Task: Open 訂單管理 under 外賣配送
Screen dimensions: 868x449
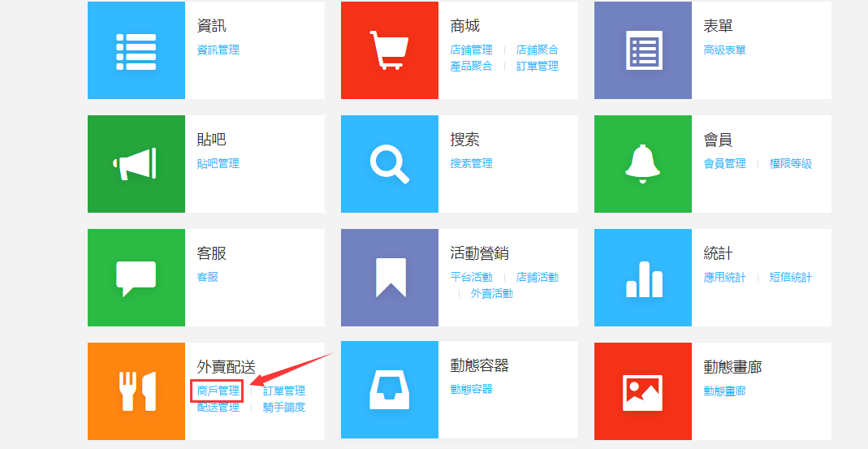Action: pos(284,391)
